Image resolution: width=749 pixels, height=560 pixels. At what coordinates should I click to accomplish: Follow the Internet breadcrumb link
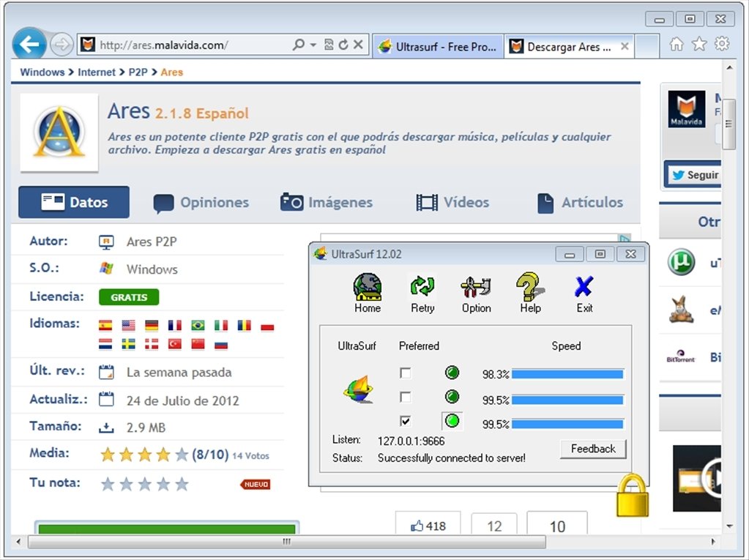click(97, 72)
